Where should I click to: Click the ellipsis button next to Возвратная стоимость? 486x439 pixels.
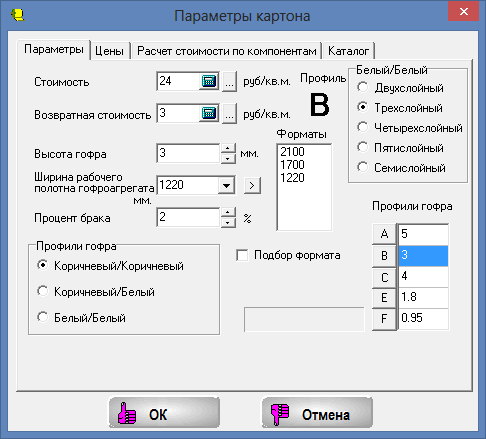point(229,114)
